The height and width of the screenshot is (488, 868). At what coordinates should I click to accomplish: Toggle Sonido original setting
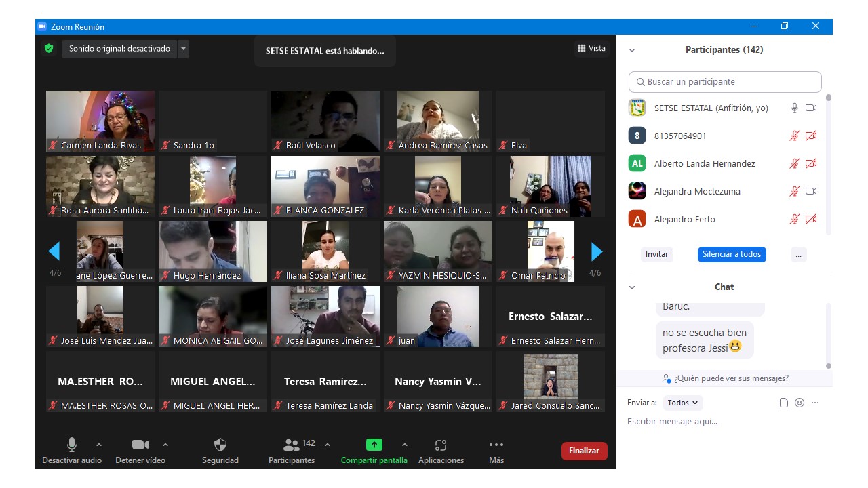point(119,49)
